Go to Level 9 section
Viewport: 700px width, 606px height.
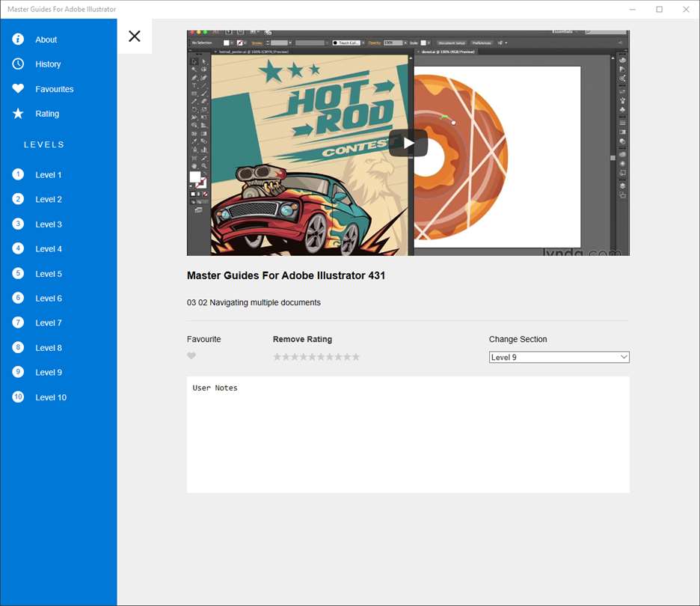tap(58, 373)
